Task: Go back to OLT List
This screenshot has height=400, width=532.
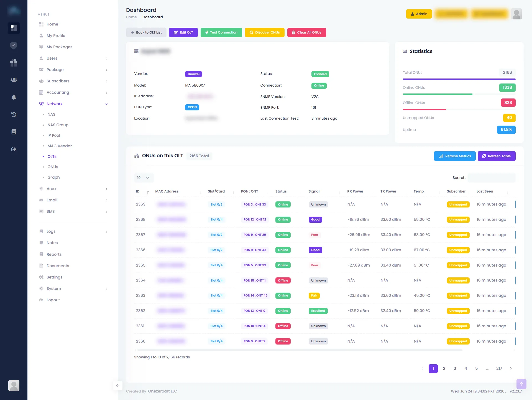Action: (x=146, y=32)
